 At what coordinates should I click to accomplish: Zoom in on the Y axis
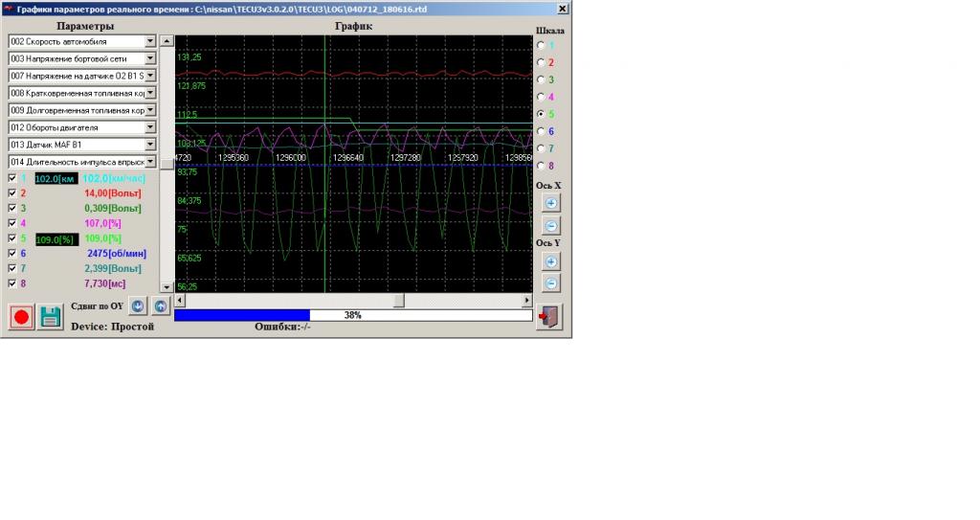point(550,261)
